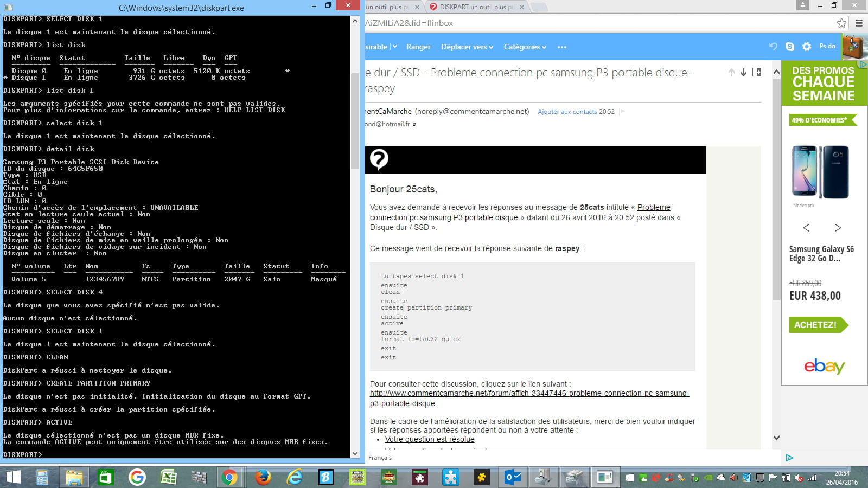Click the email pane scroll-up arrow
The image size is (868, 488).
point(776,72)
